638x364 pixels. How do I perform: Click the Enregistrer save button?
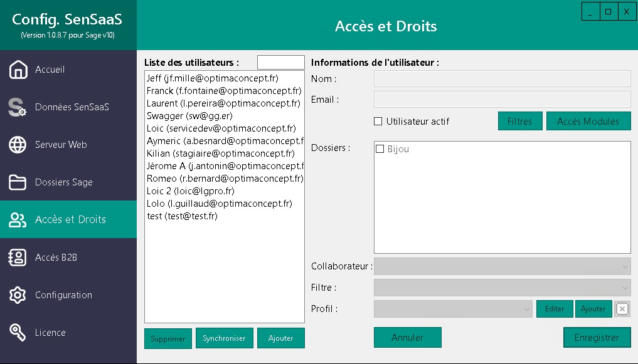[x=597, y=337]
